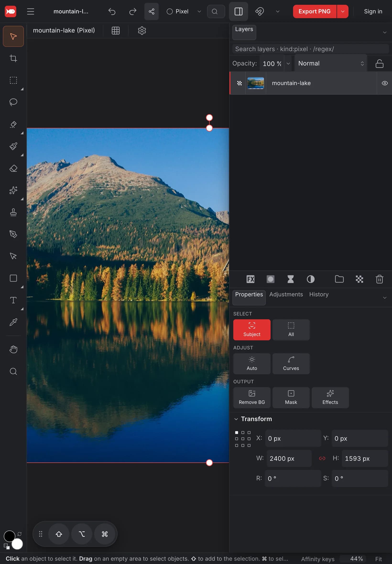Click the Redo arrow
Screen dimensions: 392x564
[x=133, y=11]
